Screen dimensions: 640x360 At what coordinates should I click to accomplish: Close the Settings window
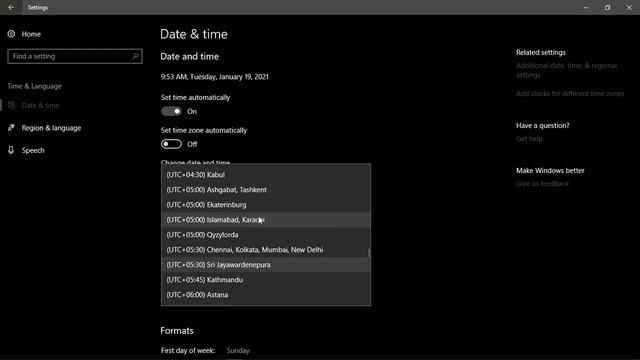pos(629,7)
